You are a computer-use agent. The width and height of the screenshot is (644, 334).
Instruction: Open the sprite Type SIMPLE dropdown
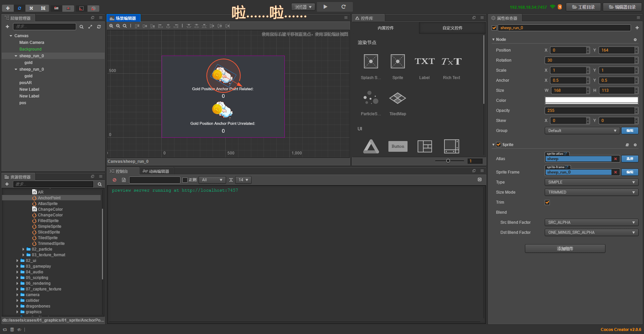pos(591,182)
